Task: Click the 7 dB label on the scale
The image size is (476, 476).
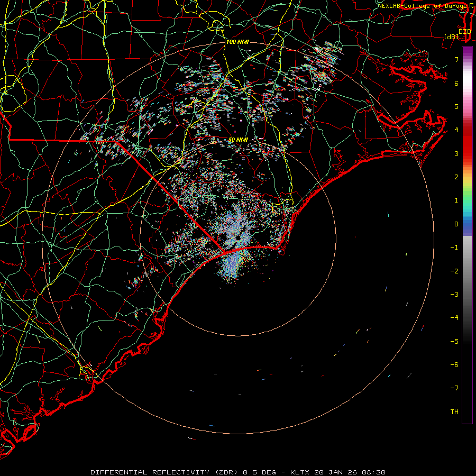Action: (456, 59)
